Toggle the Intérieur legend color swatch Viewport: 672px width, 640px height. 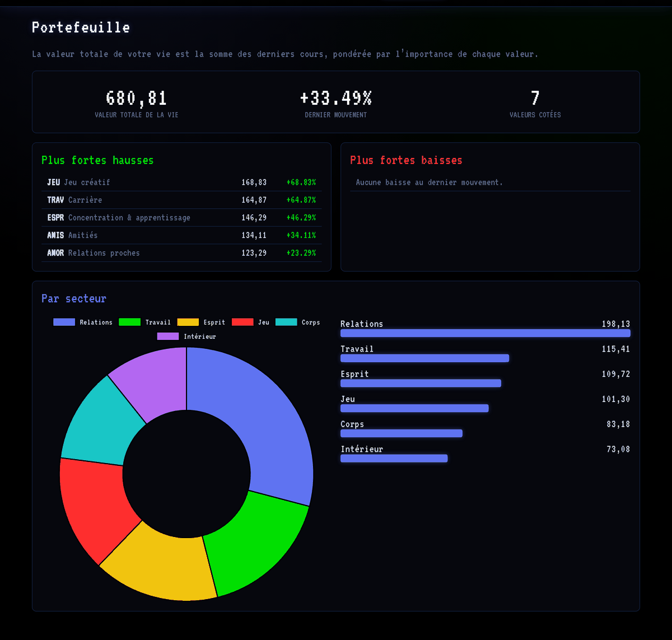pyautogui.click(x=168, y=336)
